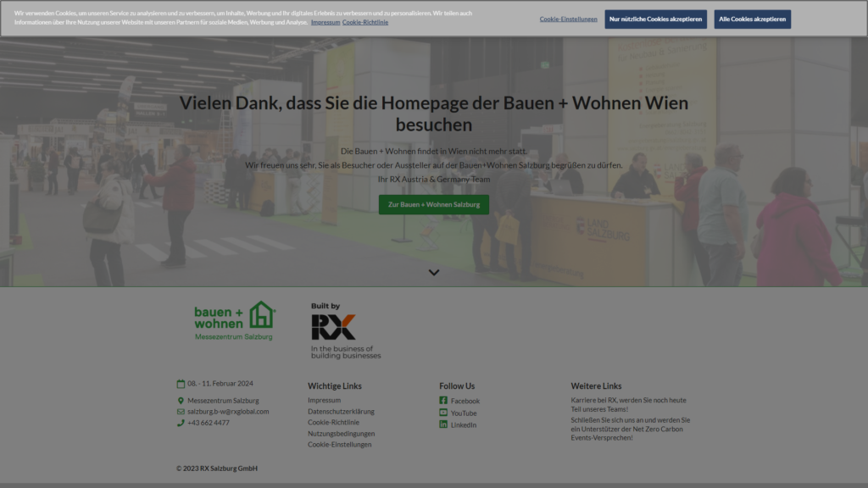Click the YouTube icon
Viewport: 868px width, 488px height.
click(x=443, y=413)
